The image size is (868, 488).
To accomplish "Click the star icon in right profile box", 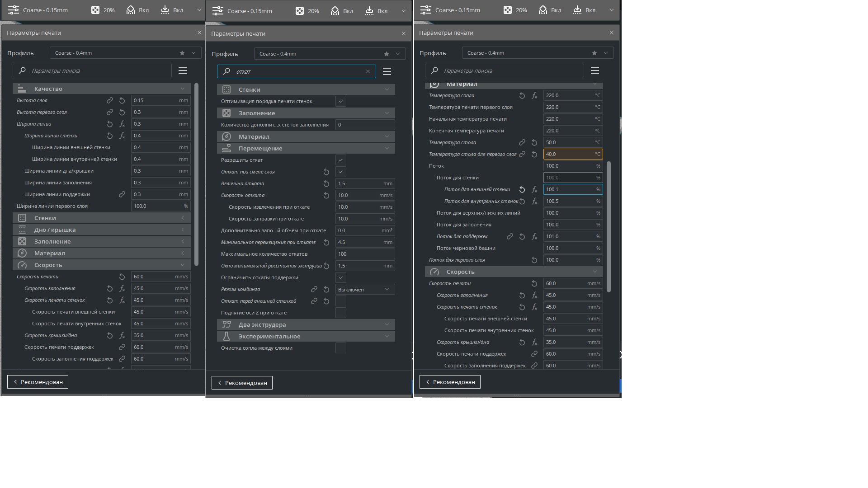I will pyautogui.click(x=594, y=53).
